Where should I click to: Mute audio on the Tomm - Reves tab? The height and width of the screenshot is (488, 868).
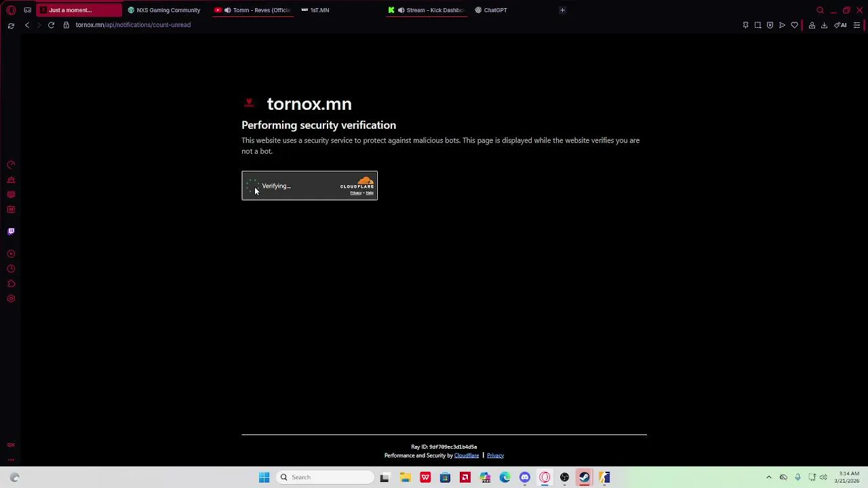click(x=227, y=10)
